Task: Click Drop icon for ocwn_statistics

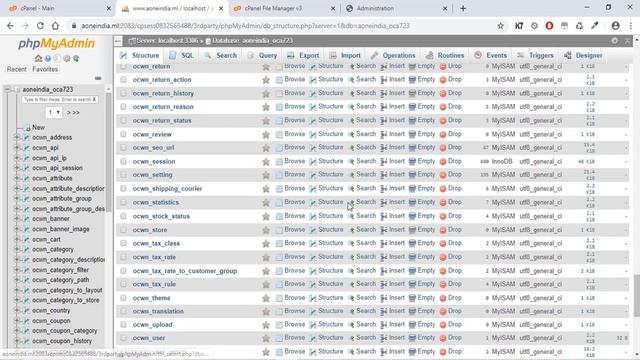Action: 443,202
